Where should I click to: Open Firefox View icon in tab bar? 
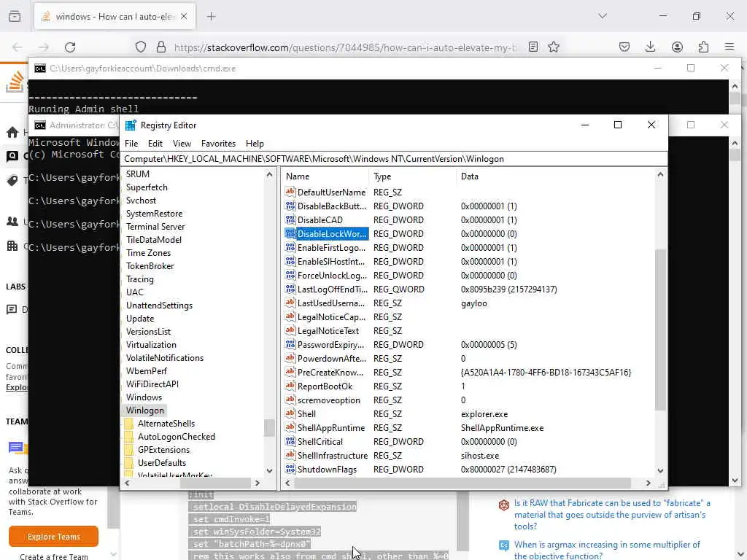pos(15,16)
